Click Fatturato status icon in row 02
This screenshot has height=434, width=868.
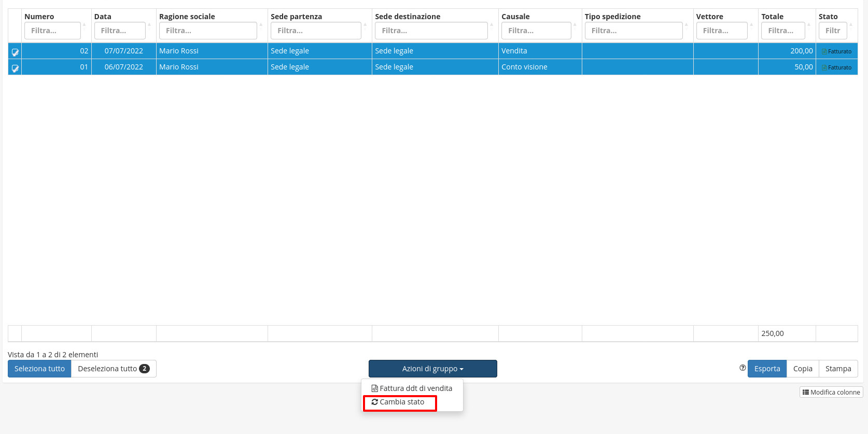(824, 51)
